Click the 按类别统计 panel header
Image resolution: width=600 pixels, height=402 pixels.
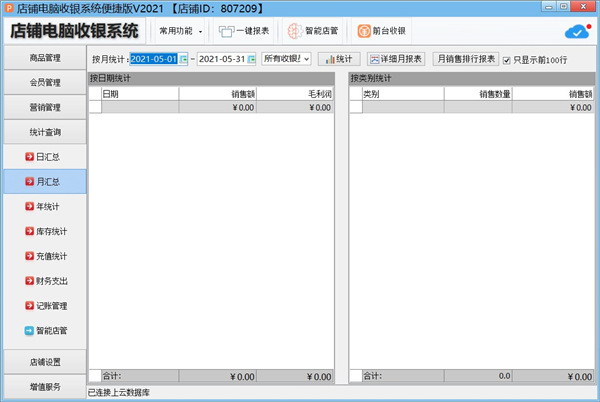[472, 79]
